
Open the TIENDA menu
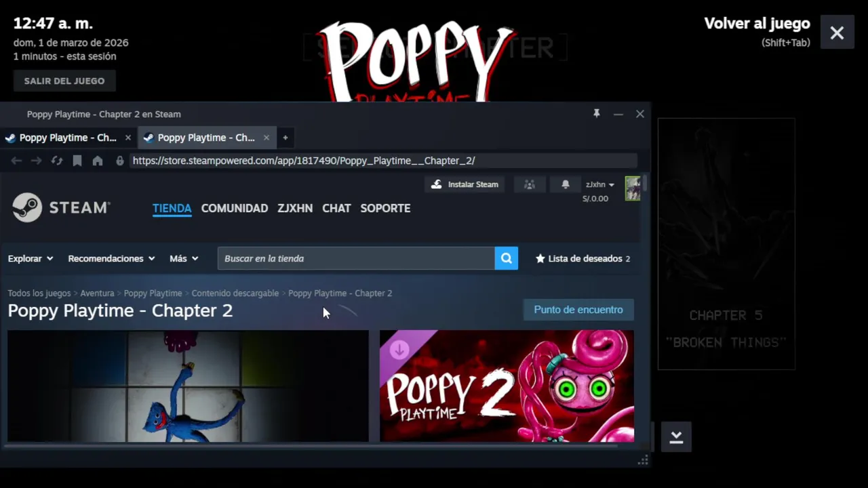[x=172, y=208]
